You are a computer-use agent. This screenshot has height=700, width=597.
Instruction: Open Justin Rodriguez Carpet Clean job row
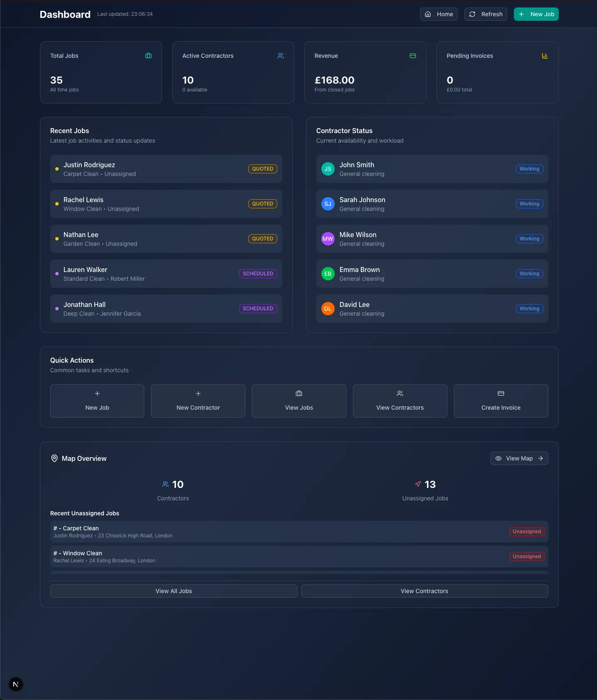point(166,169)
